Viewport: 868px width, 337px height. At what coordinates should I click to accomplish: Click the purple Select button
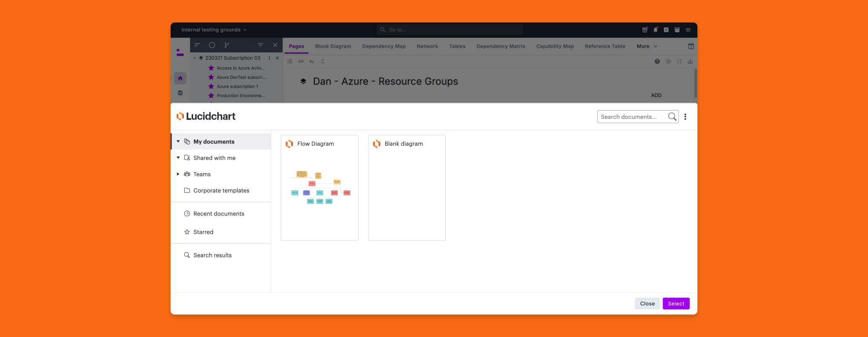tap(676, 303)
